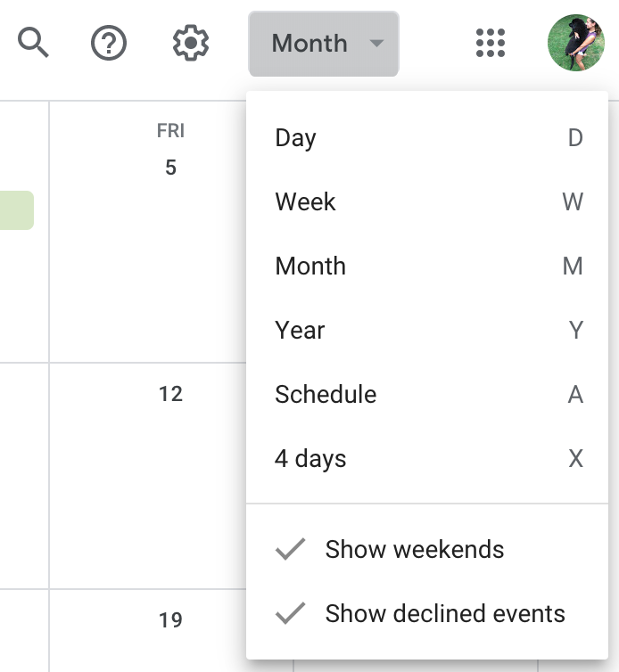Click the search magnifier icon
The height and width of the screenshot is (672, 619).
(34, 42)
